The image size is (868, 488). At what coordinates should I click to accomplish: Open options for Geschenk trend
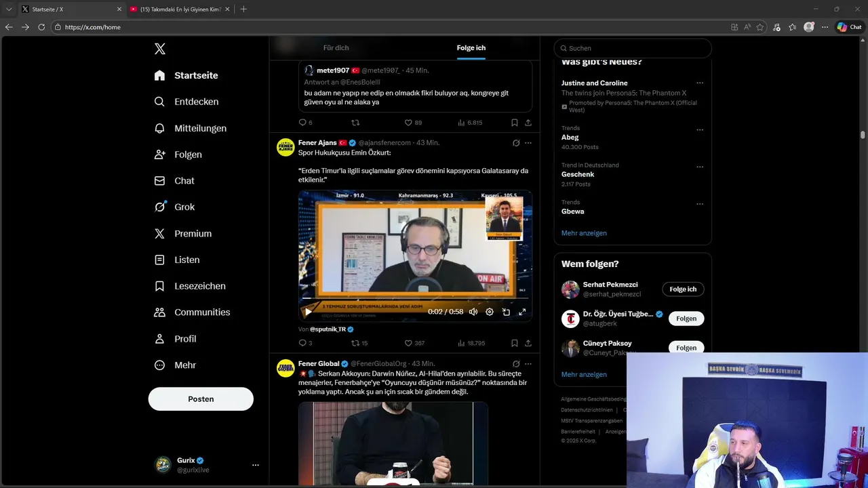tap(700, 167)
